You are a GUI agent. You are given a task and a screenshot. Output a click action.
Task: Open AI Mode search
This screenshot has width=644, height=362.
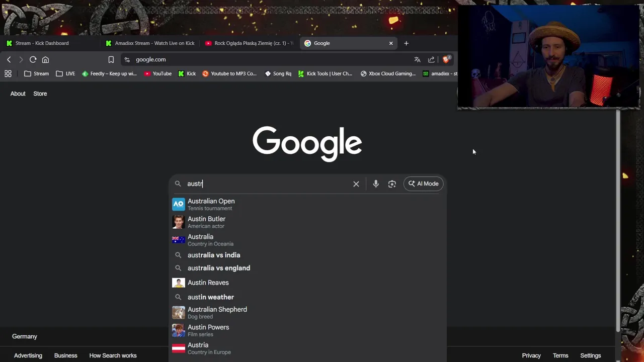click(x=424, y=184)
